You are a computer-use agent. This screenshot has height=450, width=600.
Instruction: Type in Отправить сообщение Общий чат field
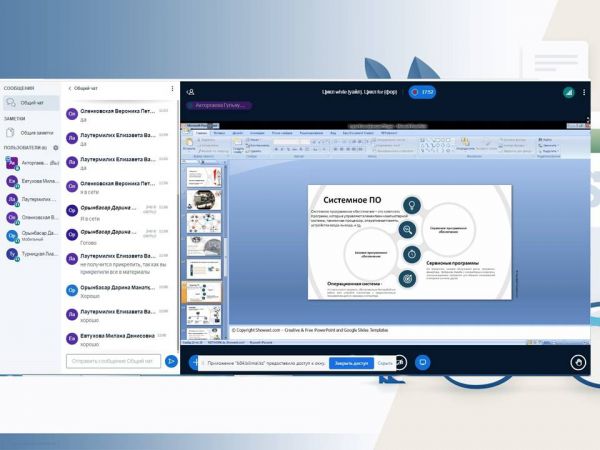[113, 361]
